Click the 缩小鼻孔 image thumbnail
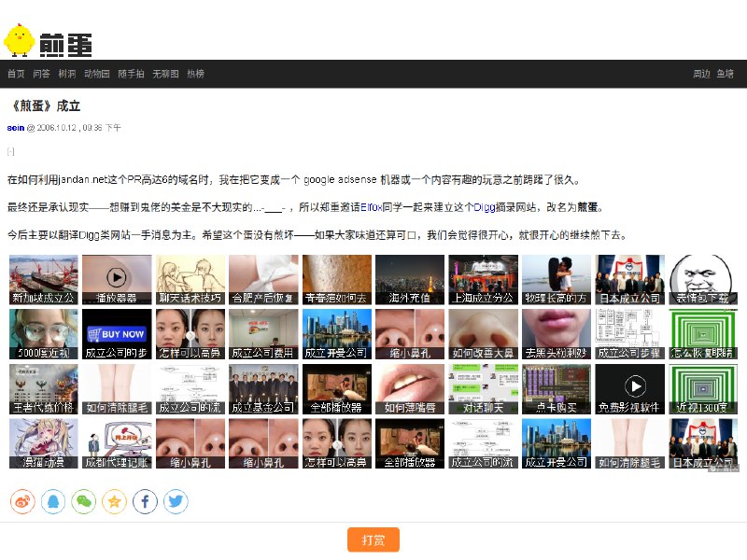The image size is (747, 560). pyautogui.click(x=409, y=333)
